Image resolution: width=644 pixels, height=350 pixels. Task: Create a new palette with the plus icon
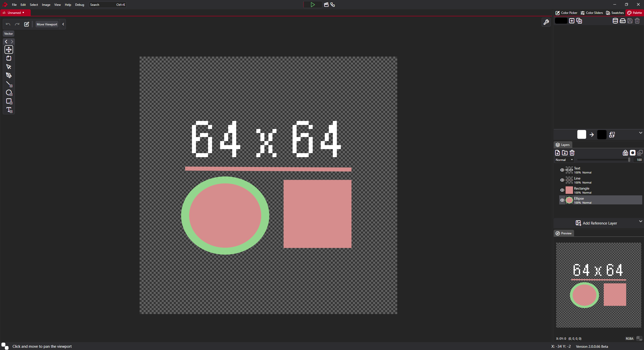[x=572, y=21]
